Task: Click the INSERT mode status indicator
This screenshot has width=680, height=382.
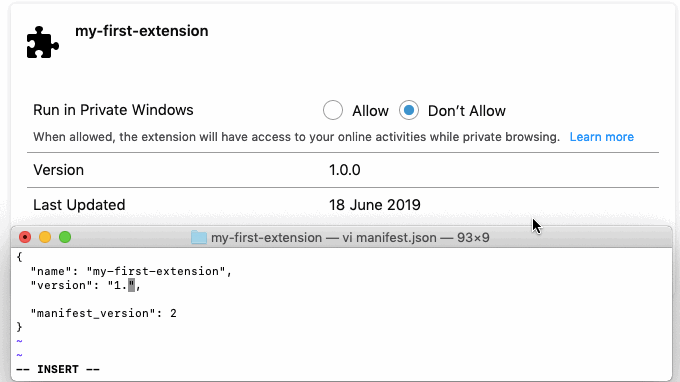Action: [x=58, y=369]
